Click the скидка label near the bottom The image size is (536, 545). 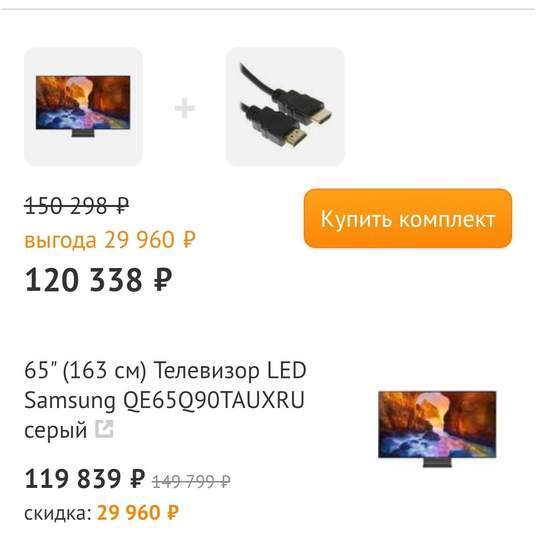tap(58, 513)
